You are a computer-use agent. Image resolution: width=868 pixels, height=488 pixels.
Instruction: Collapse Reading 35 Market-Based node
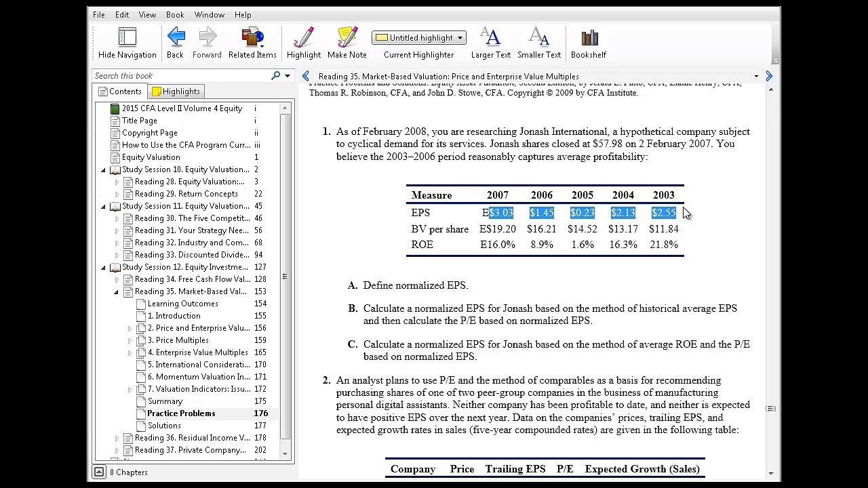pyautogui.click(x=116, y=291)
